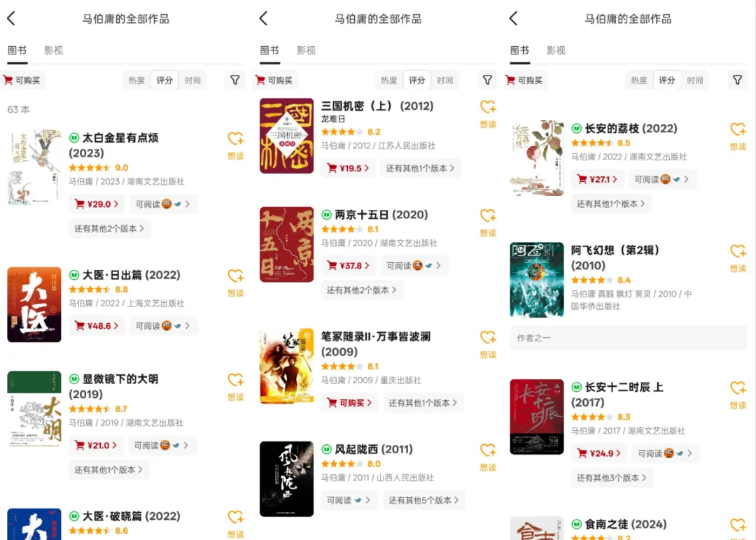Open the 三国机密 book cover
Screen dimensions: 756x540
click(x=286, y=136)
